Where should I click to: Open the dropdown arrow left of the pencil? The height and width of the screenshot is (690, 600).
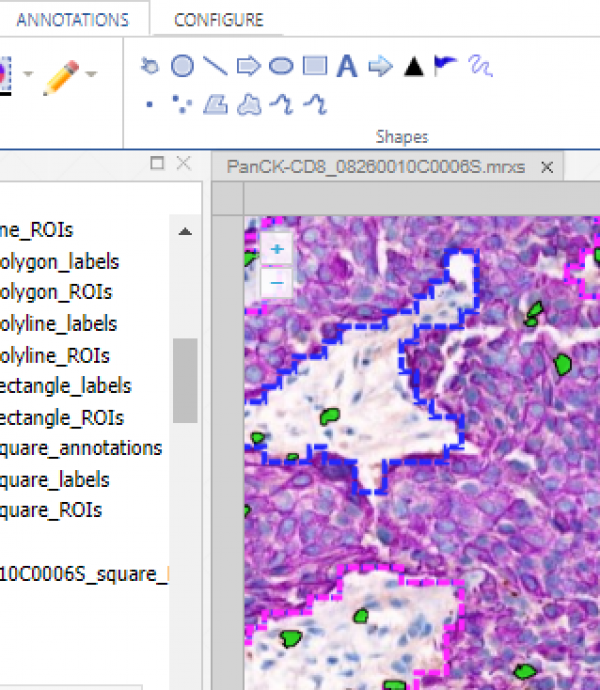point(27,74)
